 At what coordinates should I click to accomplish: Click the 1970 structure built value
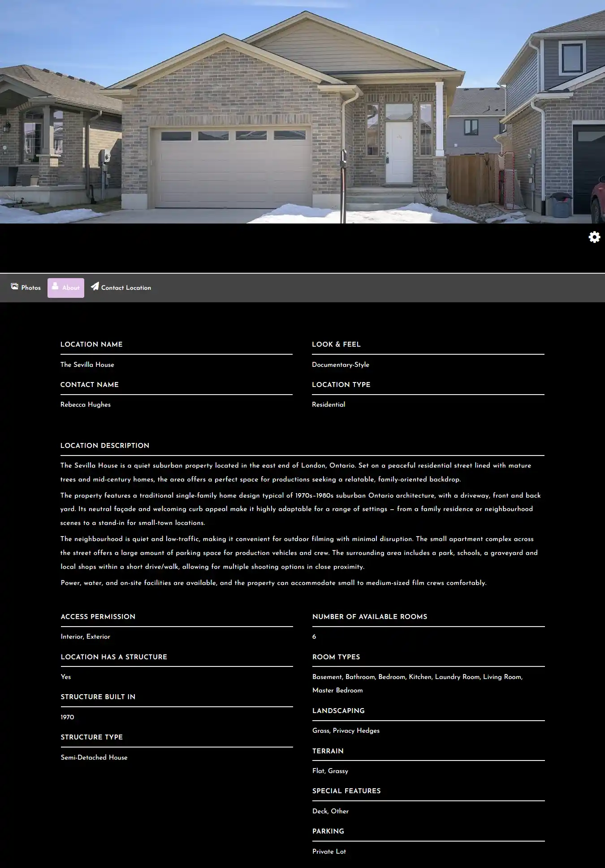(x=68, y=717)
